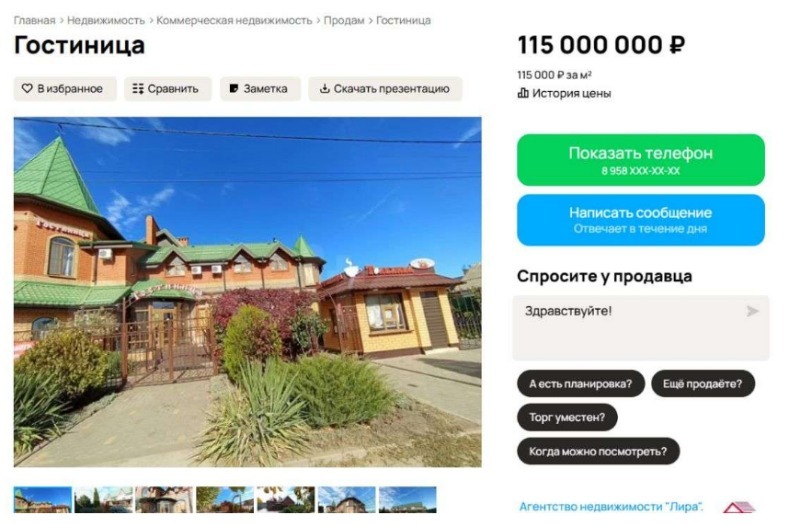The height and width of the screenshot is (524, 786).
Task: Click the Сравнить compare button
Action: [x=167, y=89]
